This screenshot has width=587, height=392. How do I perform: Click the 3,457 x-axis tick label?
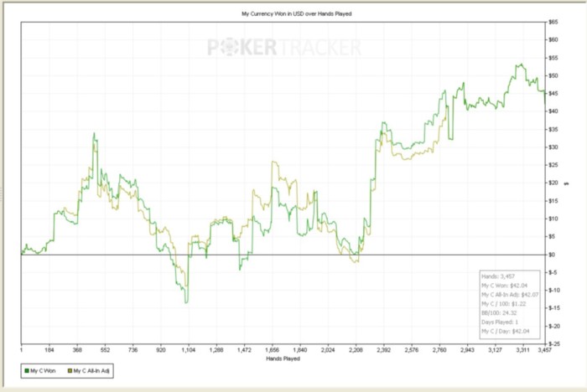pos(545,350)
